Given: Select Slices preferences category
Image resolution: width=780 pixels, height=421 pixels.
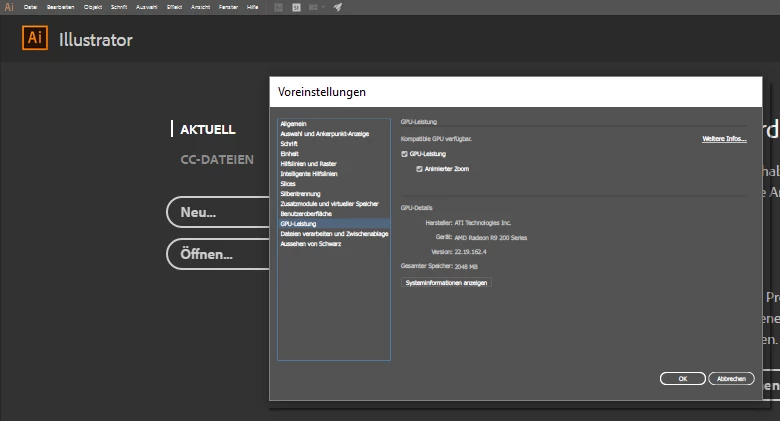Looking at the screenshot, I should 334,184.
